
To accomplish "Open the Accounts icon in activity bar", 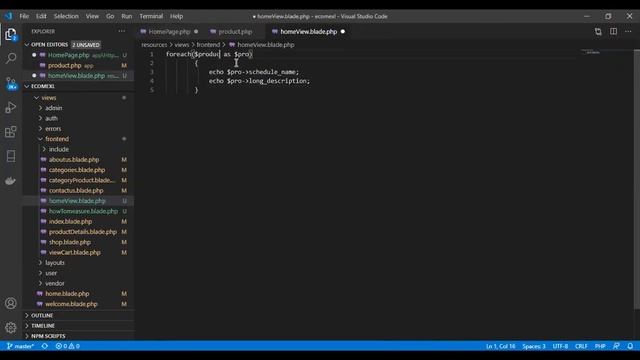I will click(x=11, y=303).
